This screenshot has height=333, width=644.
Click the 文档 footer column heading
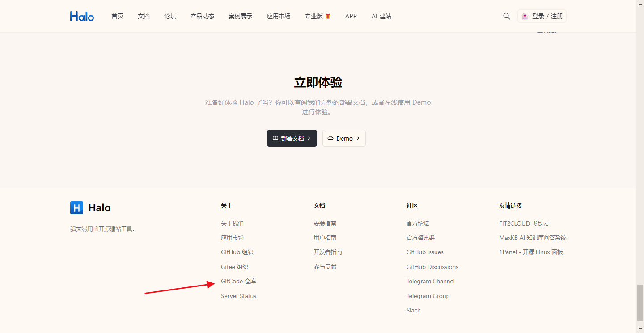[319, 205]
